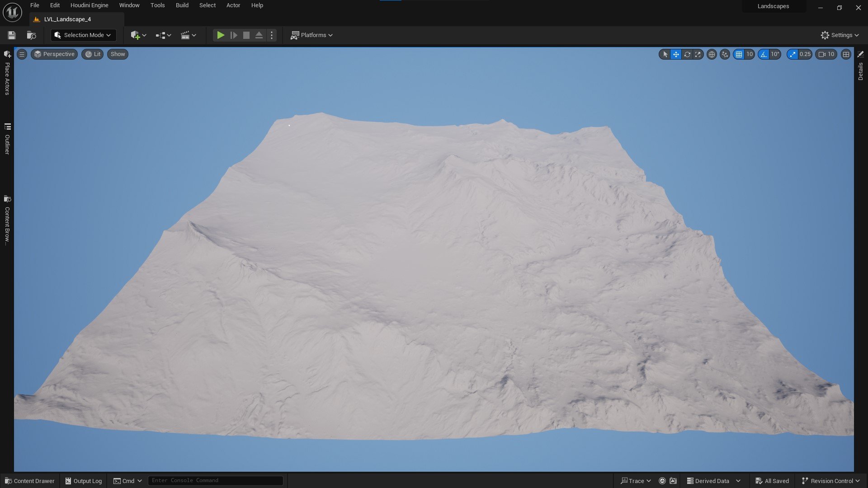Open the Selection Mode dropdown
This screenshot has width=868, height=488.
point(83,35)
